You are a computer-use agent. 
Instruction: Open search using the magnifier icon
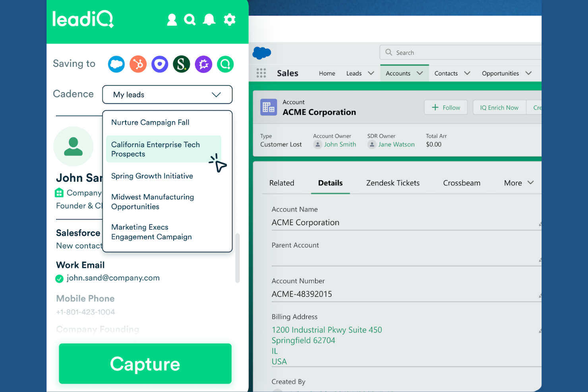(x=190, y=19)
